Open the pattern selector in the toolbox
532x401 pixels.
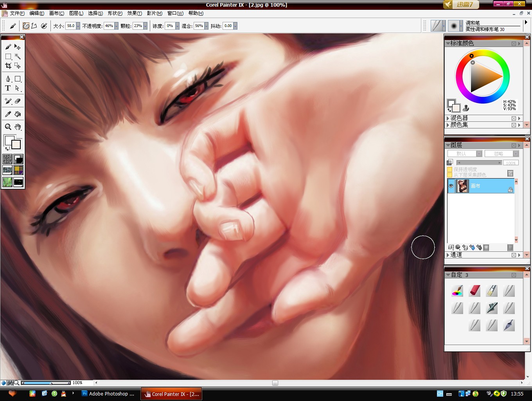[x=7, y=170]
